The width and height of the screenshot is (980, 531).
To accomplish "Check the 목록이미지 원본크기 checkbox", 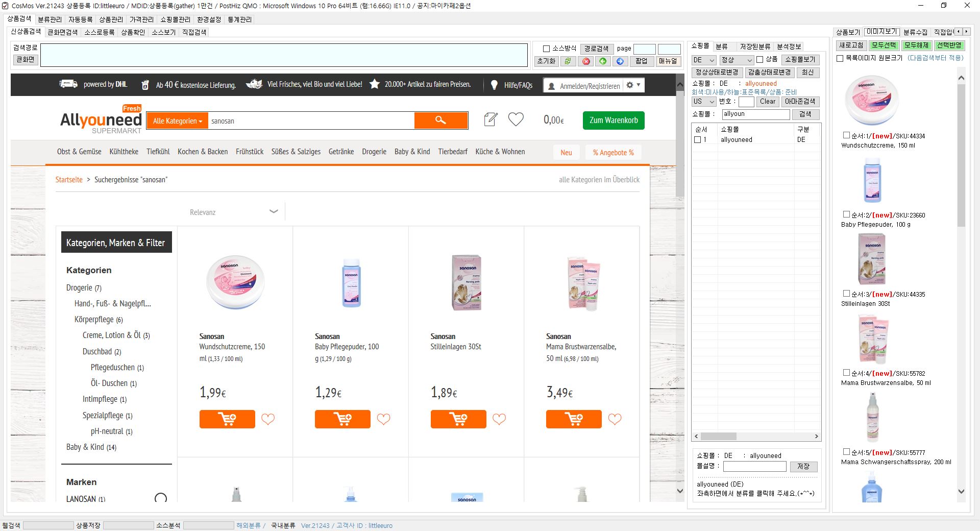I will (x=840, y=58).
